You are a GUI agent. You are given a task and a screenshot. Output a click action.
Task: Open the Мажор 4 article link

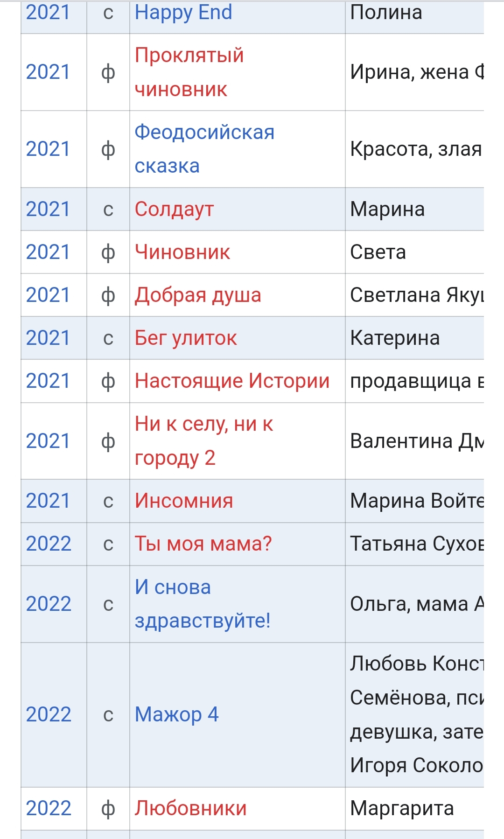176,714
